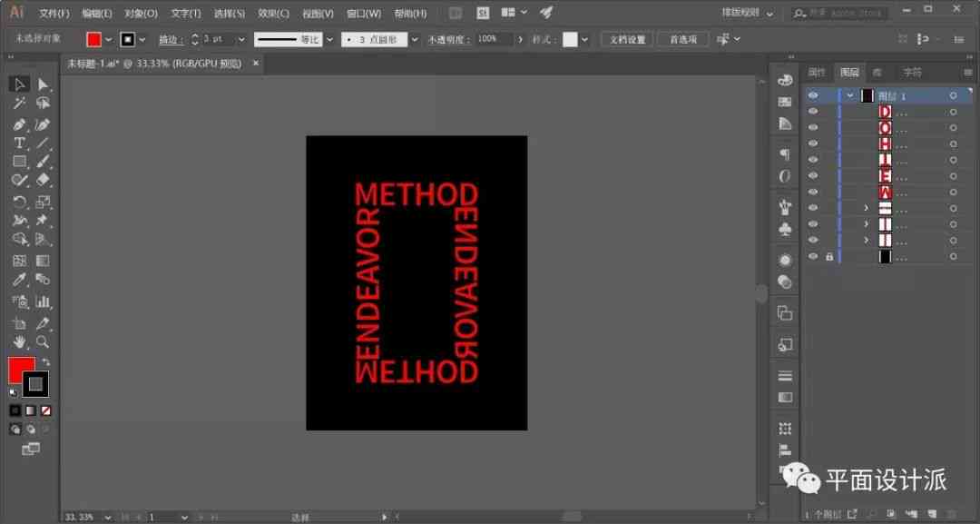Swap fill and stroke colors
The height and width of the screenshot is (524, 980).
coord(45,362)
